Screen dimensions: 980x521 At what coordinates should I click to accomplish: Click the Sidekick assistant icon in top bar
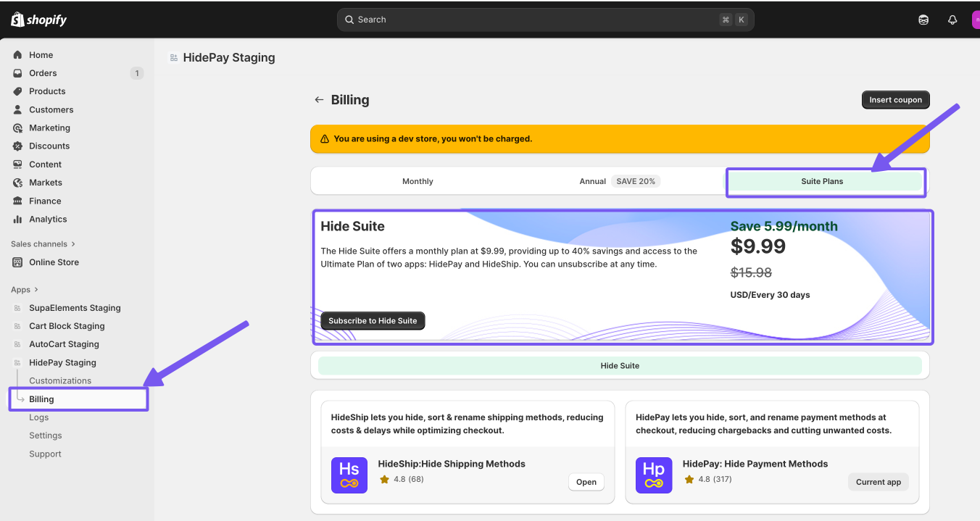923,20
